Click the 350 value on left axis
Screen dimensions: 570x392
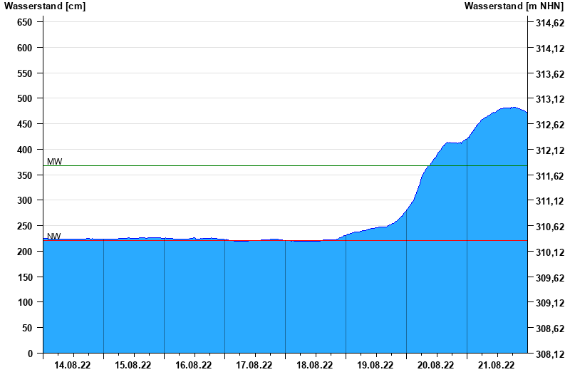[x=25, y=175]
